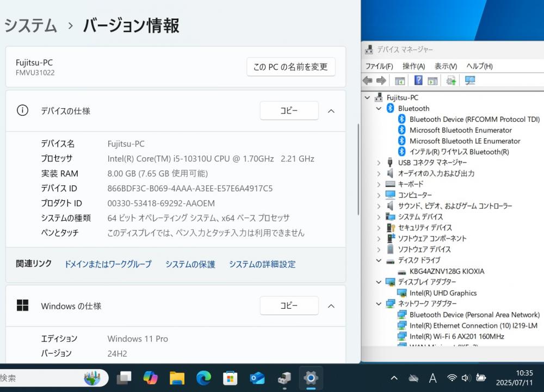Expand the オーディオの入力および出力 node
Viewport: 544px width, 392px height.
tap(379, 173)
